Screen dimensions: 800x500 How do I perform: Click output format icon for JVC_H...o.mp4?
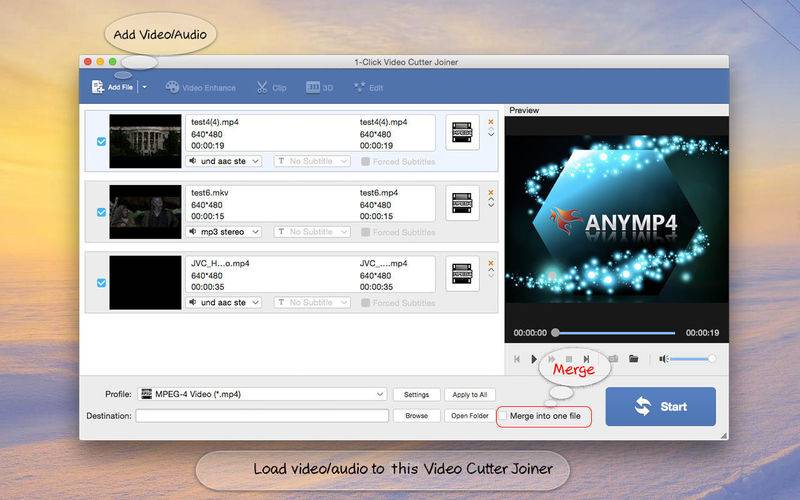[462, 274]
